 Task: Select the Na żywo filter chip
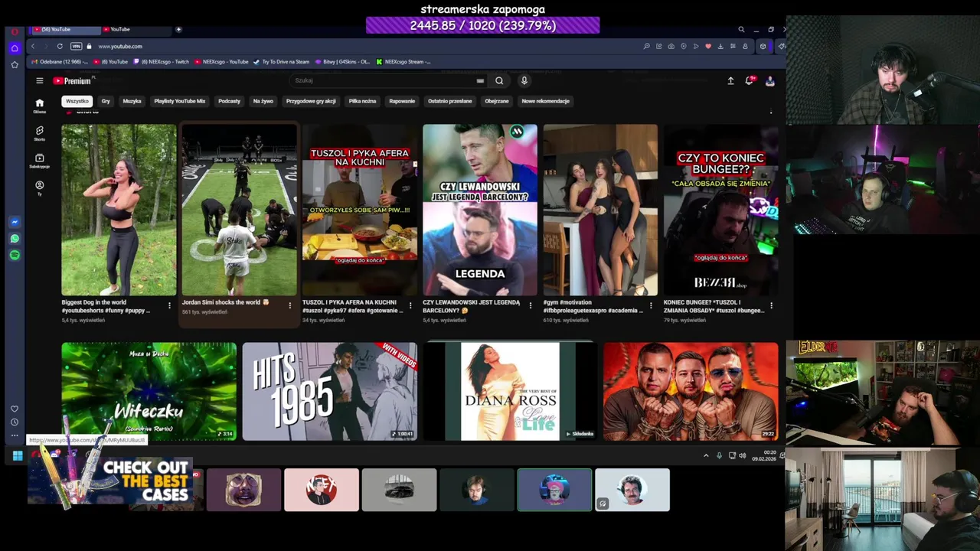pyautogui.click(x=263, y=101)
